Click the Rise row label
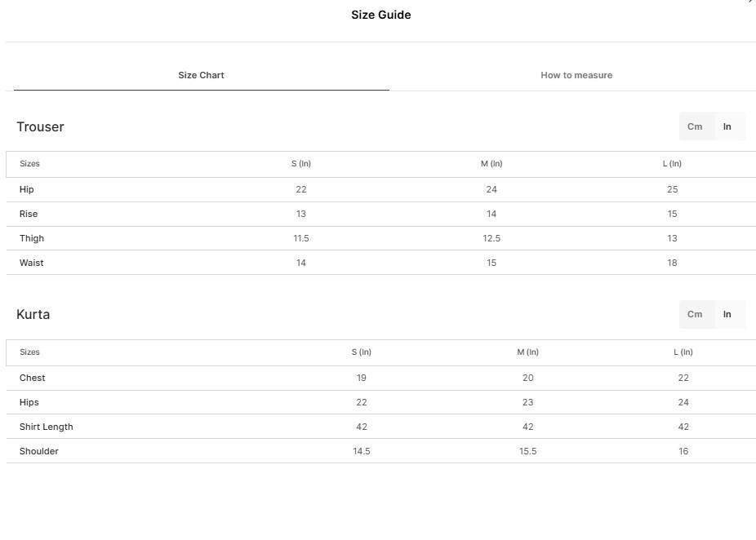 pyautogui.click(x=29, y=214)
